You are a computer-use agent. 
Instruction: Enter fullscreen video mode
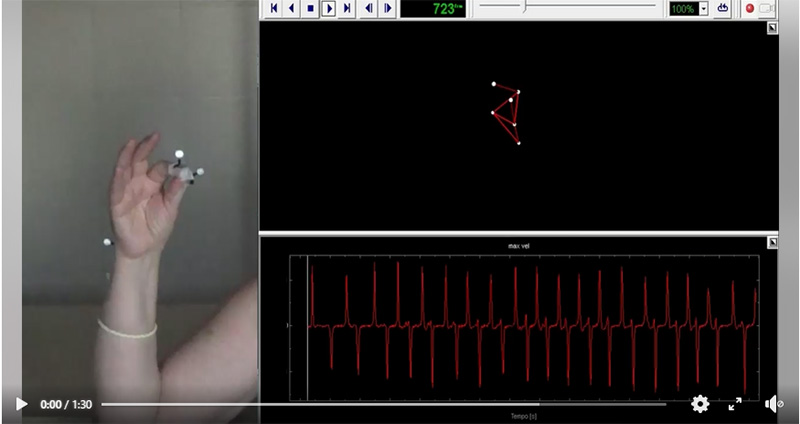point(735,404)
